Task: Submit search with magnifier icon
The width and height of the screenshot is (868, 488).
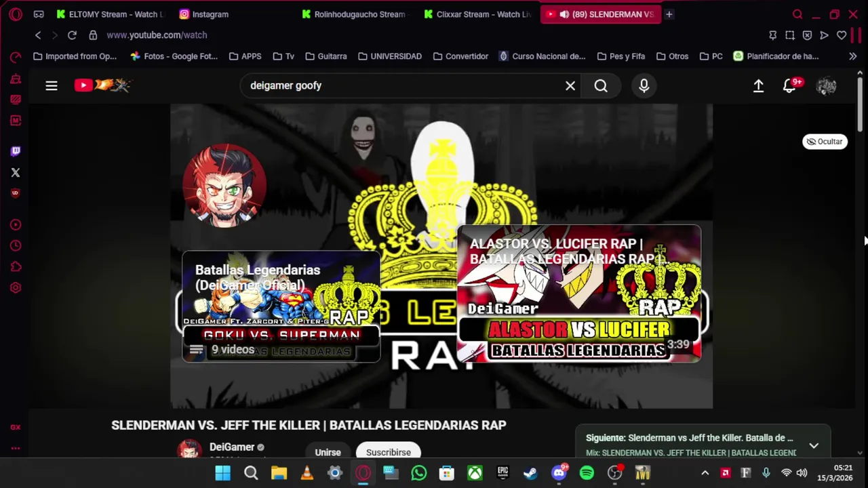Action: [x=601, y=86]
